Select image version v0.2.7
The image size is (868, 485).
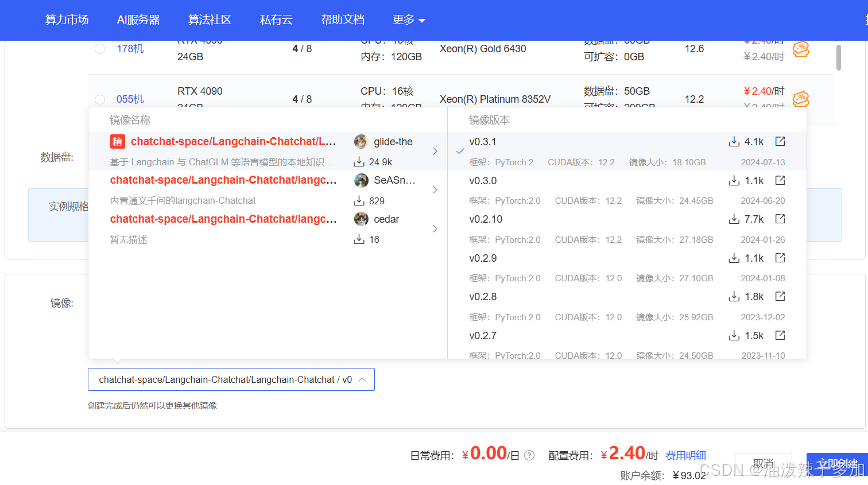[483, 336]
